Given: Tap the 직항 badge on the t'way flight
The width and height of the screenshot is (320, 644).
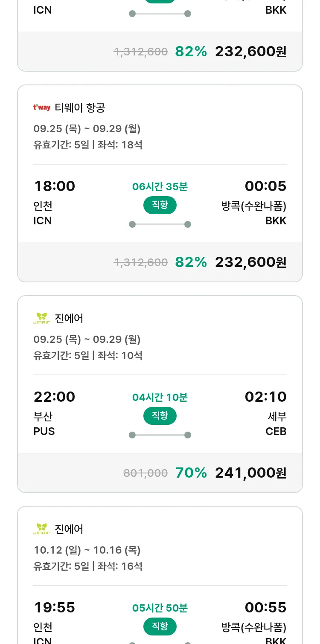Looking at the screenshot, I should (160, 205).
